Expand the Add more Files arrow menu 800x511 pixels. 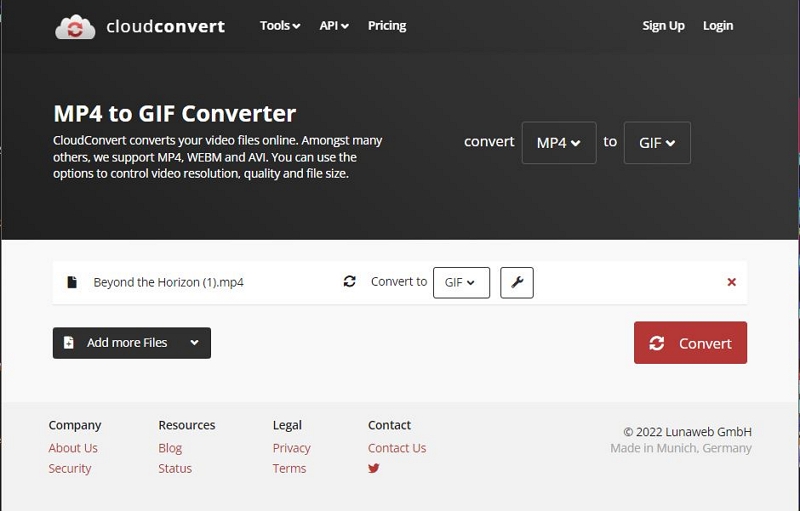point(194,343)
